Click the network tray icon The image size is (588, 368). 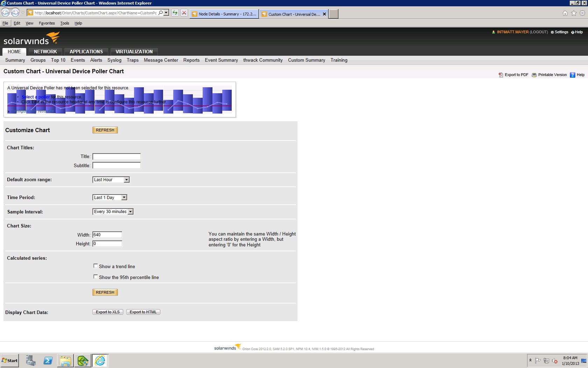[x=546, y=361]
